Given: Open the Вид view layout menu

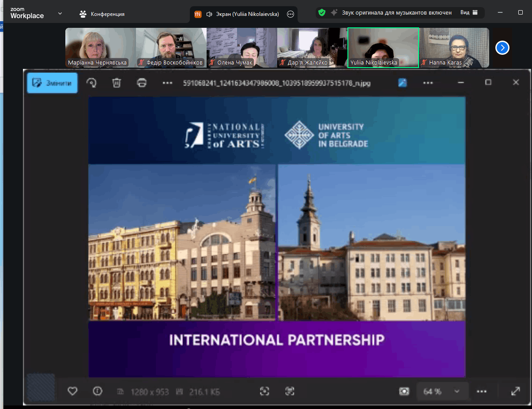Looking at the screenshot, I should 468,13.
